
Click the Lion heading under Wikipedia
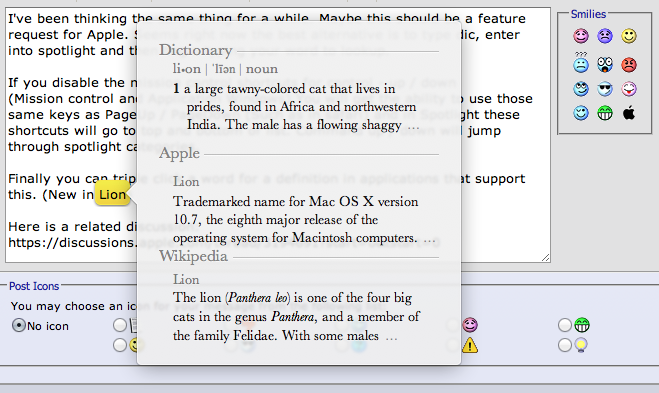[186, 280]
